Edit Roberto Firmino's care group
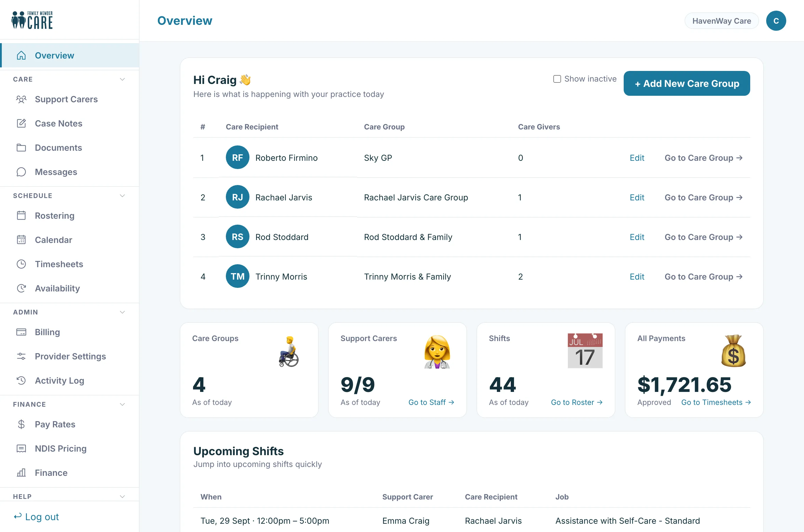 coord(637,158)
